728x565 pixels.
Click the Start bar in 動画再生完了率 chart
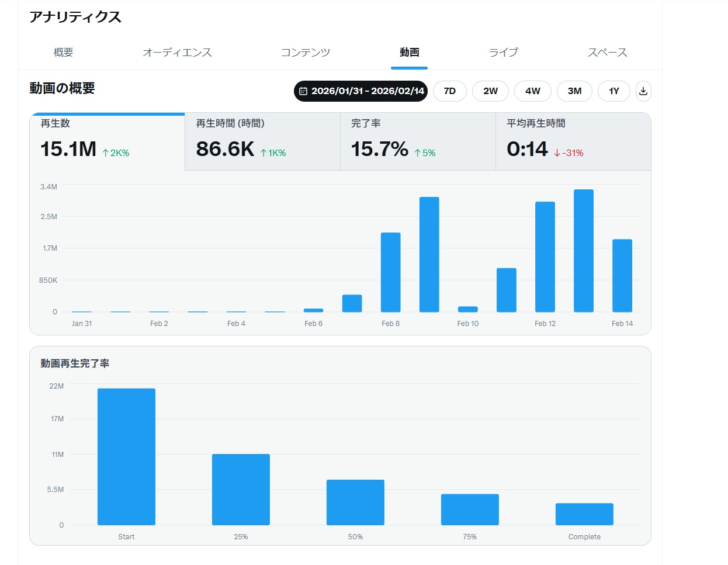126,456
